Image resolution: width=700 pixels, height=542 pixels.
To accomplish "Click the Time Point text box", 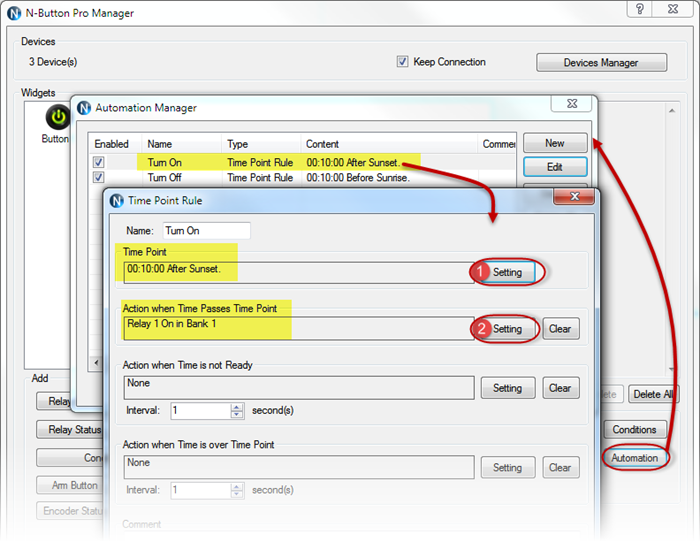I will pos(299,272).
